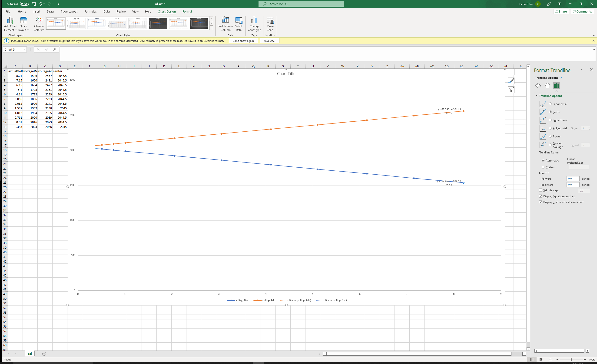The width and height of the screenshot is (597, 364).
Task: Open Chart Filters funnel button
Action: point(511,90)
